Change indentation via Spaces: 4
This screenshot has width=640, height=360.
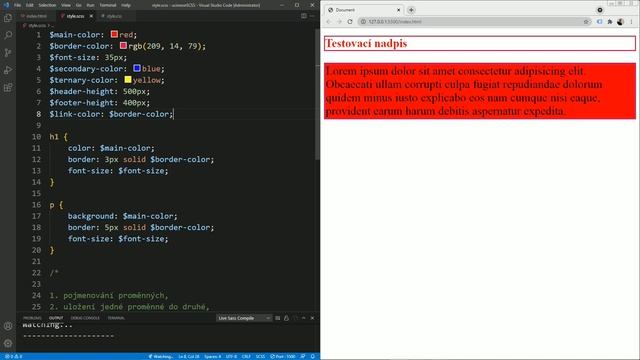212,356
